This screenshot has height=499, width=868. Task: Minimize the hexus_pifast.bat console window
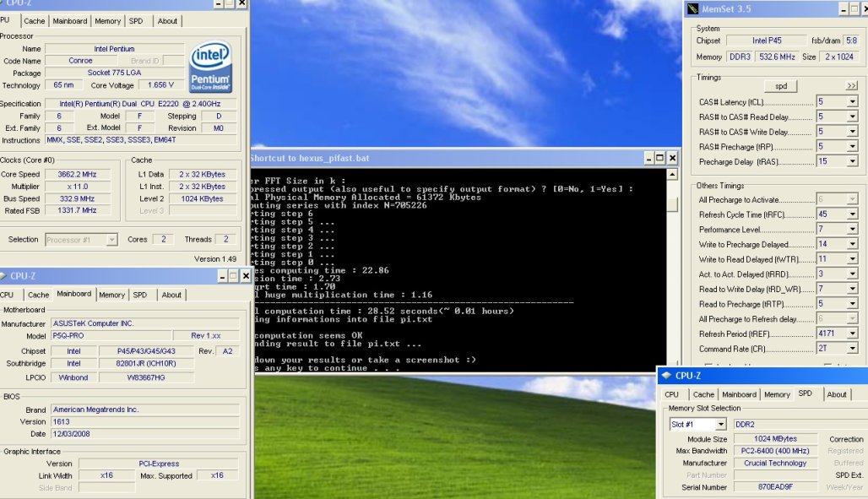tap(648, 159)
